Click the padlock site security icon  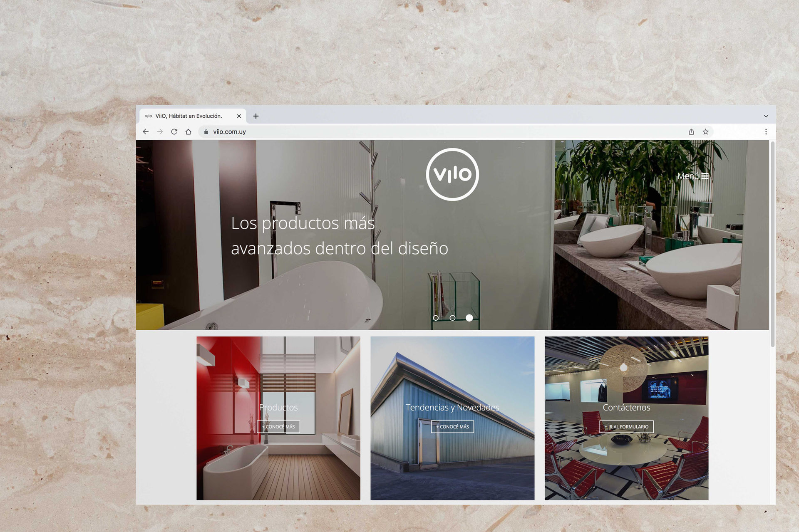[206, 132]
